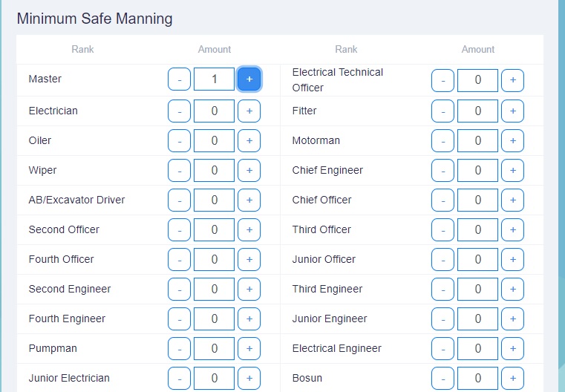Decrease Junior Electrician amount
Screen dimensions: 565x392
point(179,378)
